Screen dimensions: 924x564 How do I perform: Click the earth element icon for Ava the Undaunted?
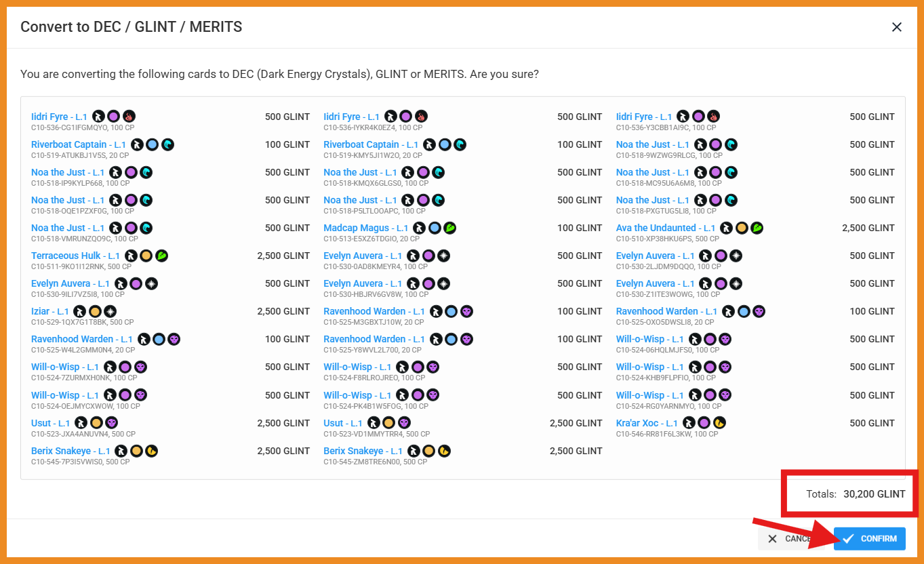(757, 228)
